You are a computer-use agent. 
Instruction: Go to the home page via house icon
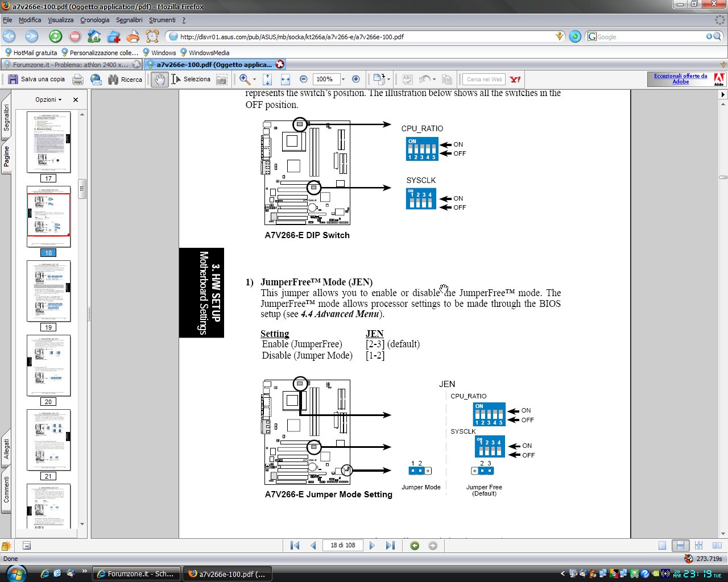[x=94, y=36]
